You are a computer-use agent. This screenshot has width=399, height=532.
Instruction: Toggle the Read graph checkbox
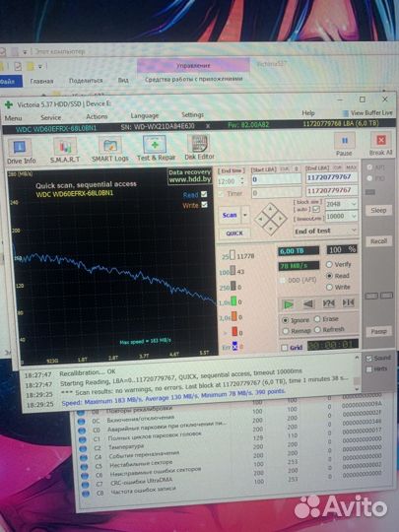pyautogui.click(x=204, y=194)
